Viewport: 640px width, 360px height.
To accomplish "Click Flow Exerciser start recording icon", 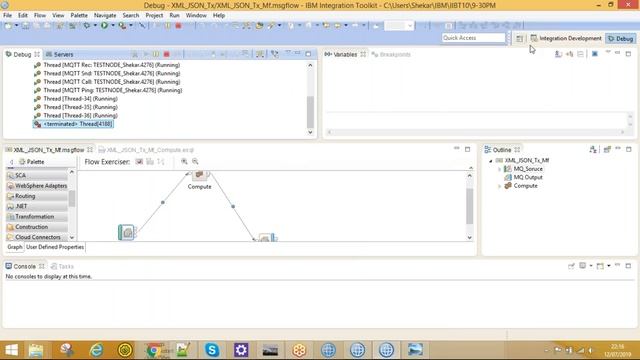I will [x=139, y=162].
